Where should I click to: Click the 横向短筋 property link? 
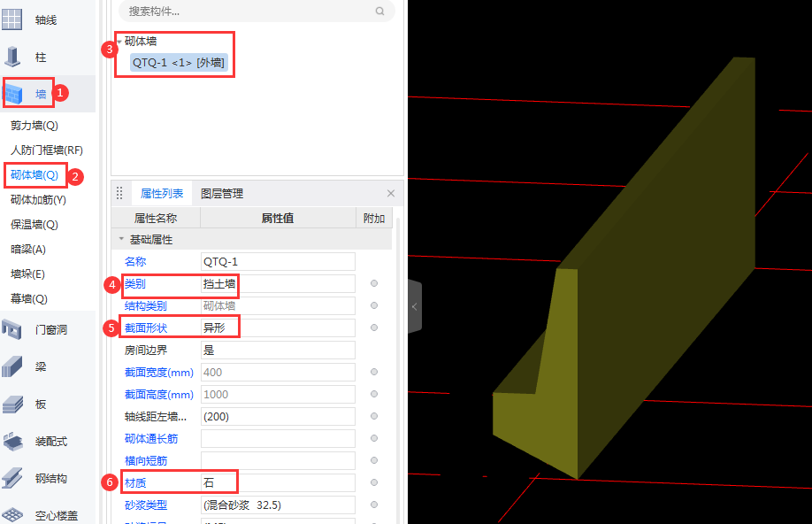146,461
